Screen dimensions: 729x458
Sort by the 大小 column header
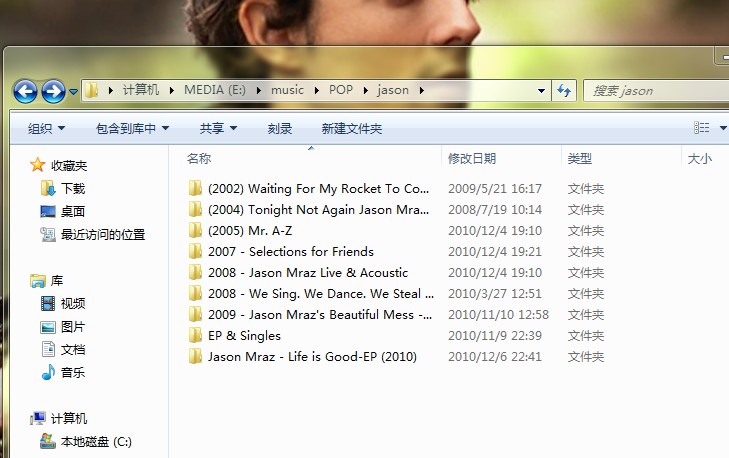699,159
